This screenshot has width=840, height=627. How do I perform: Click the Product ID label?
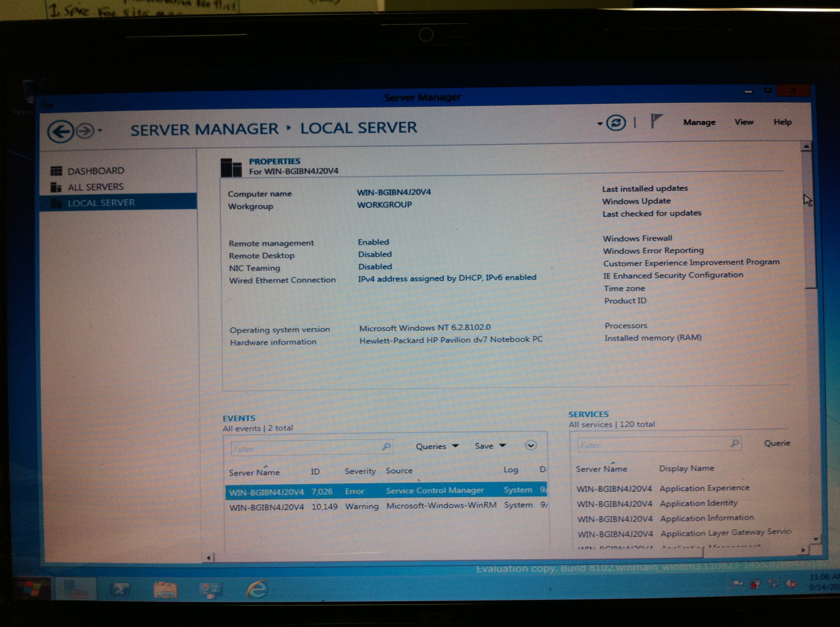[x=625, y=301]
